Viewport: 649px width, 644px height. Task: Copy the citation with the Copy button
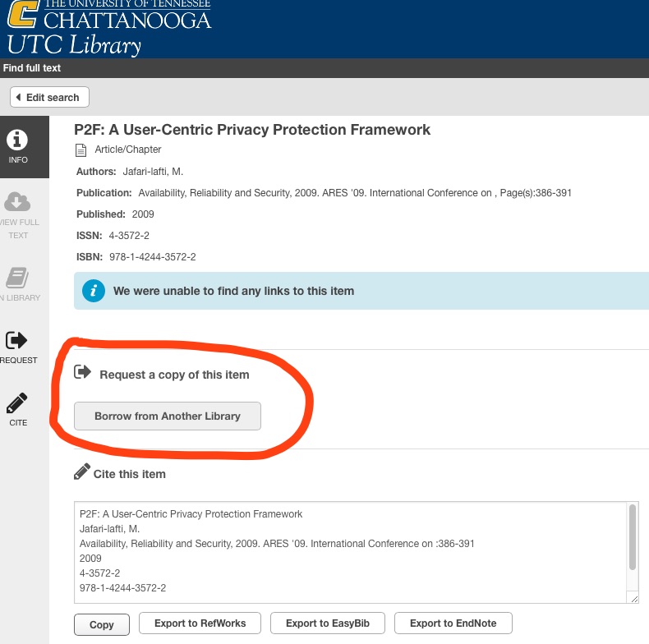(101, 624)
